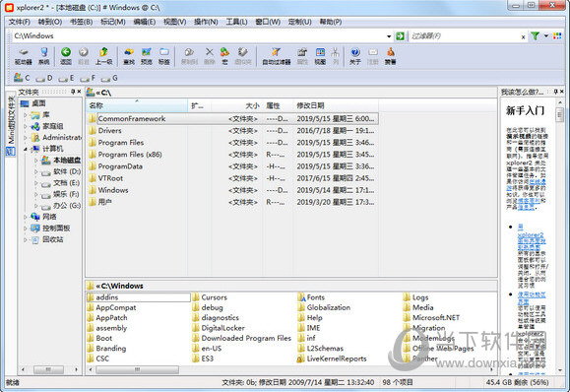This screenshot has height=392, width=570.
Task: Sort by the 大小 (Size) column header
Action: pos(236,105)
